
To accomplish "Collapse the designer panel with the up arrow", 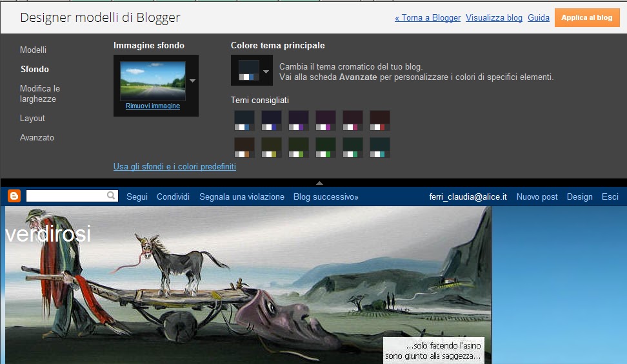I will (x=319, y=183).
